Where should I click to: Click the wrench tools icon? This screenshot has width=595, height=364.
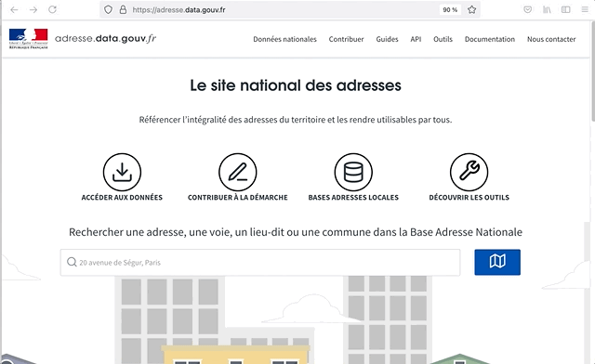pyautogui.click(x=469, y=172)
